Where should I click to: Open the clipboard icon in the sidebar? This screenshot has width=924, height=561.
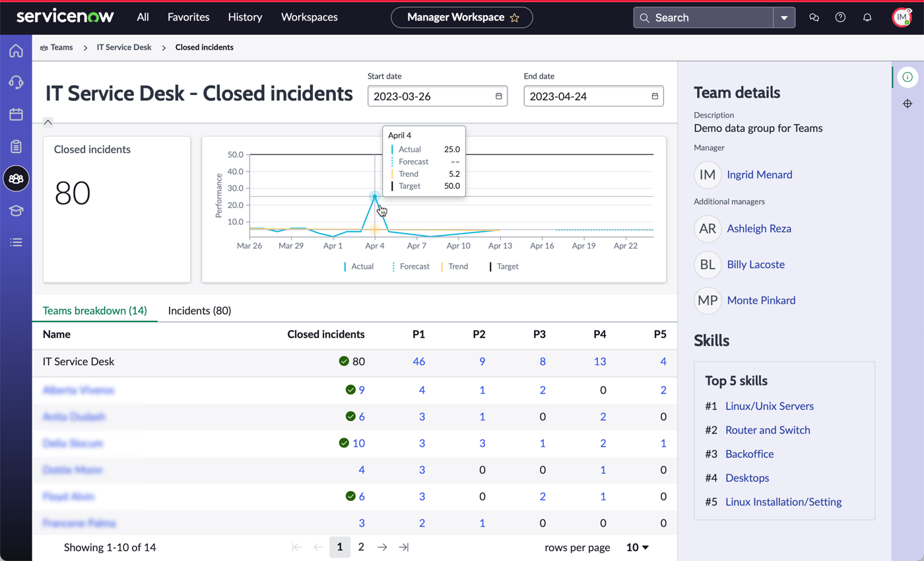(16, 146)
